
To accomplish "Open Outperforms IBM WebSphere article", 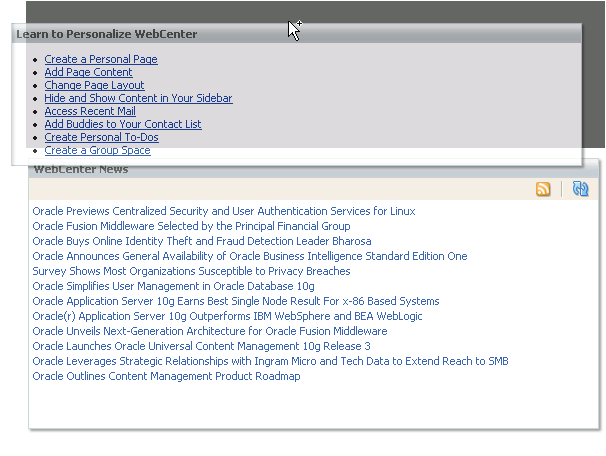I will [227, 316].
